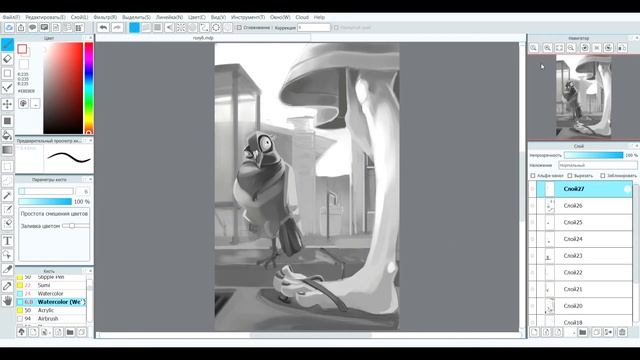Select the Watercolor brush size 24
The image size is (640, 360).
pyautogui.click(x=51, y=293)
